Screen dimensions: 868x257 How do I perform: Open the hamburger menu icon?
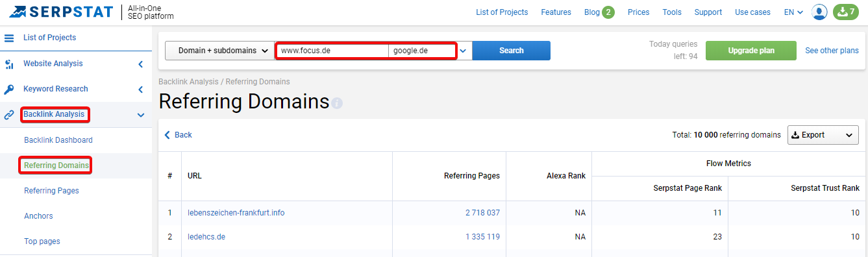pos(9,38)
